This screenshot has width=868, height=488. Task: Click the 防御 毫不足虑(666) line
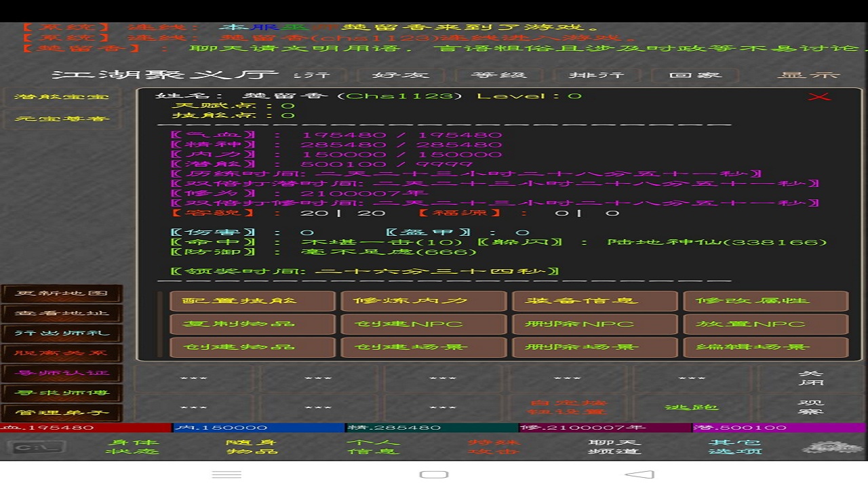coord(324,252)
